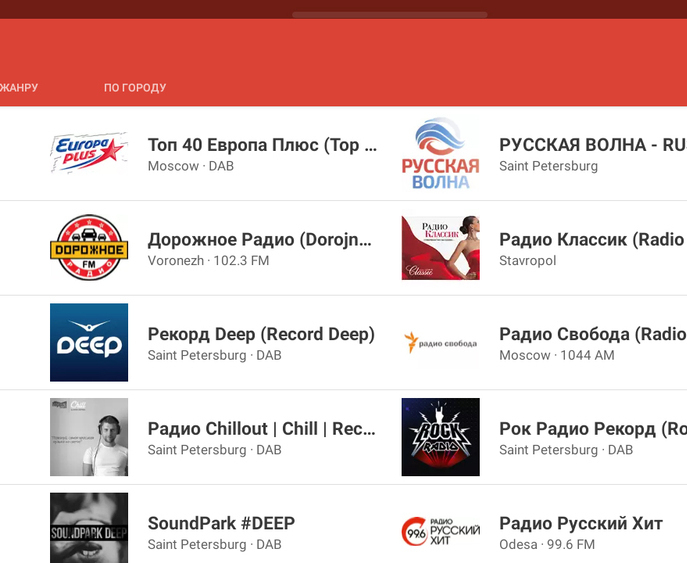Image resolution: width=687 pixels, height=563 pixels.
Task: Select Рекорд Deep (Record Deep) title
Action: (x=261, y=334)
